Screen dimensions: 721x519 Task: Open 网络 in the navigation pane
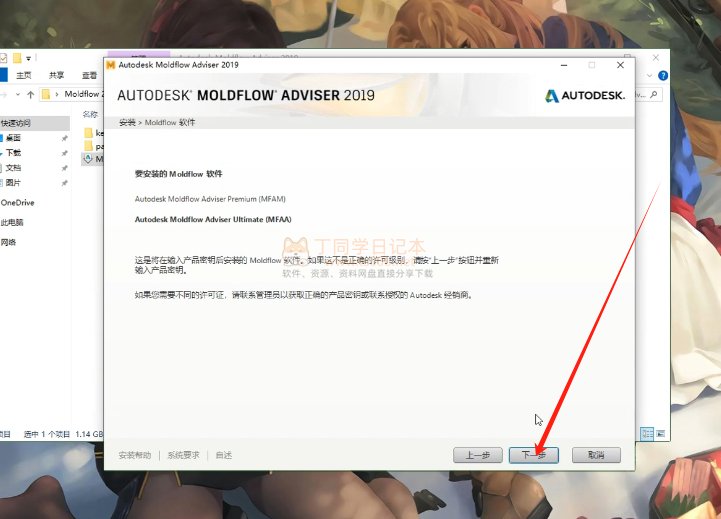pos(8,242)
